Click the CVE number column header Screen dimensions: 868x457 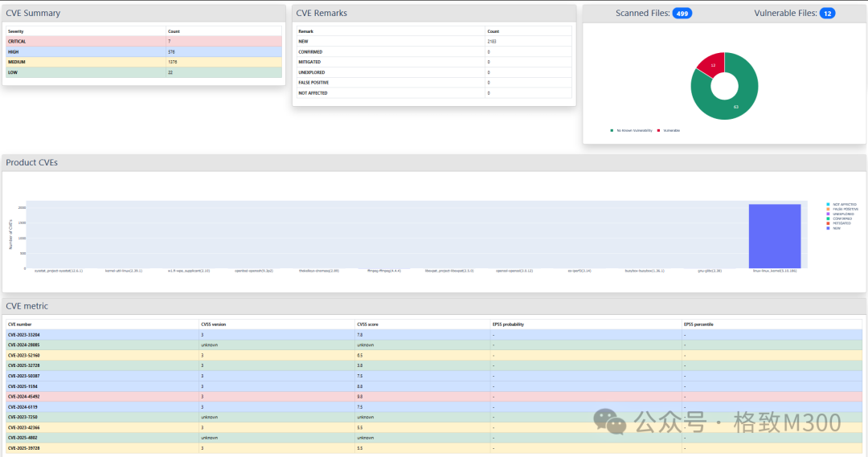point(102,324)
